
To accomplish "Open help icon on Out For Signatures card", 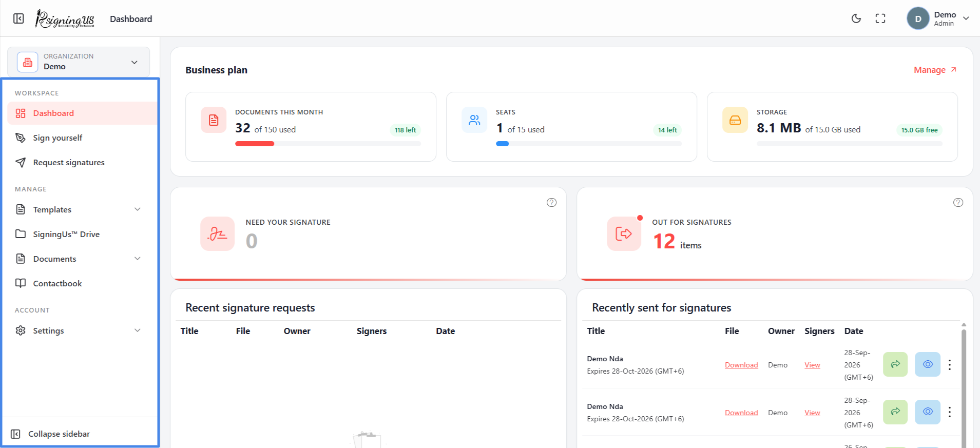I will [x=958, y=202].
